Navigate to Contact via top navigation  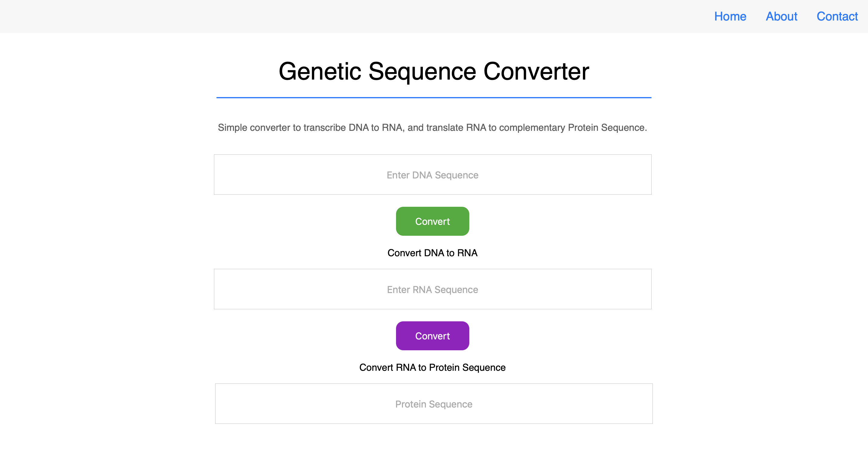(837, 17)
